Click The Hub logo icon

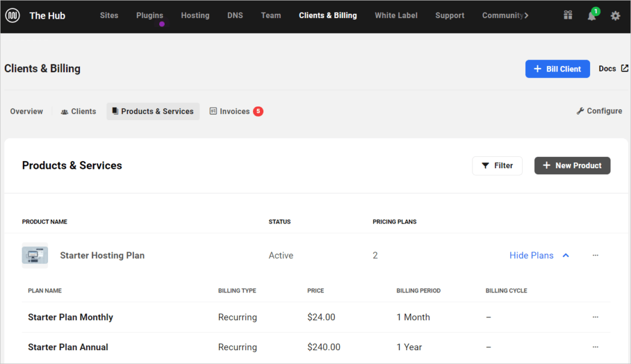13,16
